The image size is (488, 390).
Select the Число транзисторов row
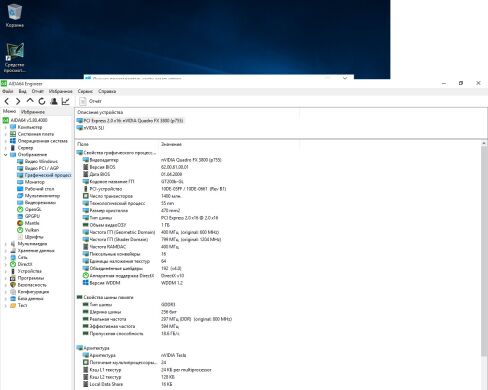pos(132,196)
